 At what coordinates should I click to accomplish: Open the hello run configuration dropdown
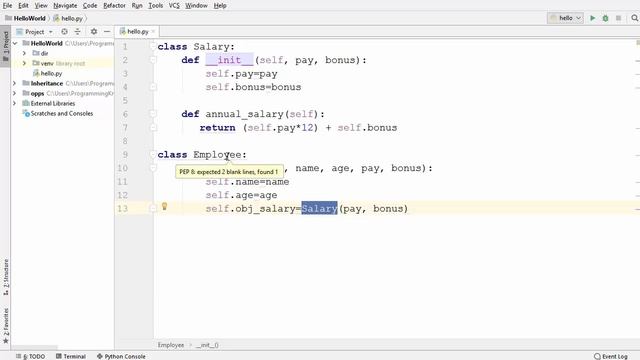pos(565,18)
